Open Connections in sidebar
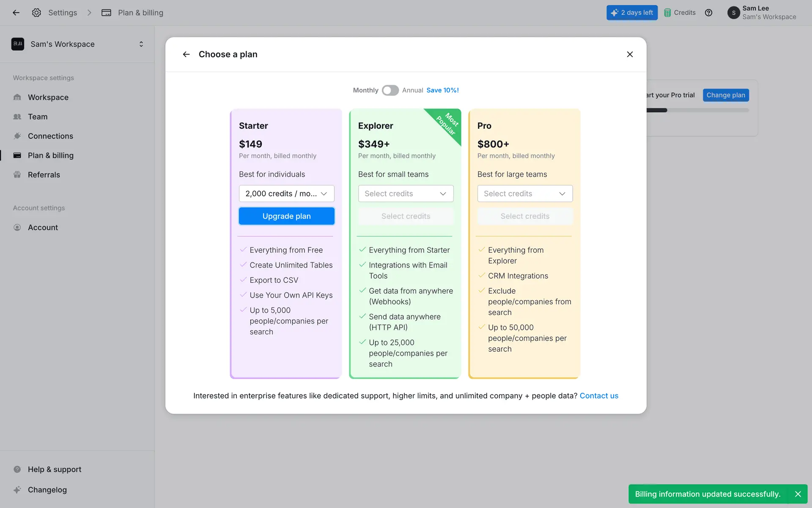Image resolution: width=812 pixels, height=508 pixels. [x=50, y=136]
